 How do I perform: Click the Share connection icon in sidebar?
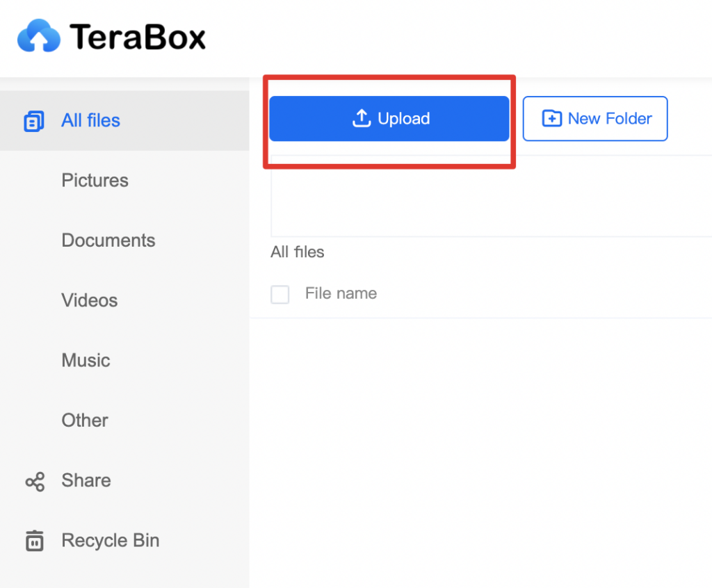(33, 480)
